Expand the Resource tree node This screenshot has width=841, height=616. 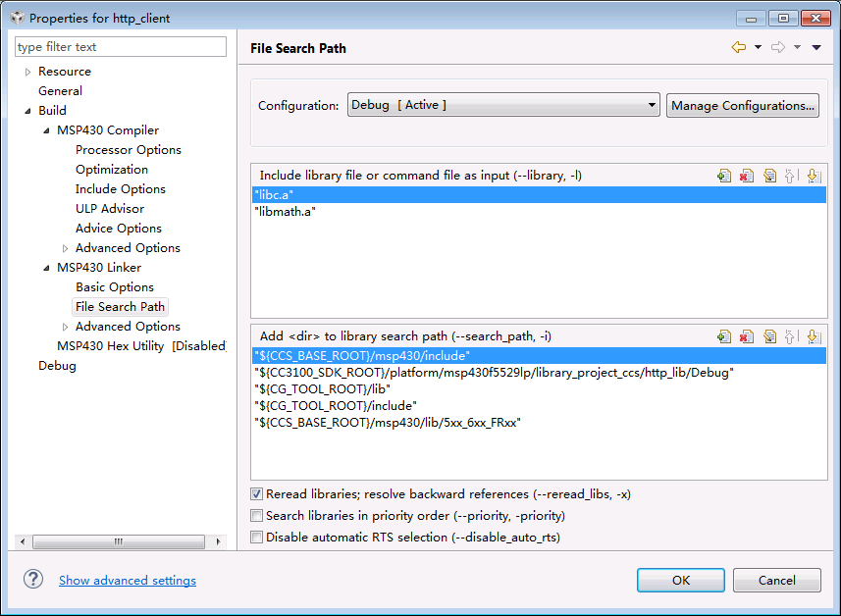27,72
